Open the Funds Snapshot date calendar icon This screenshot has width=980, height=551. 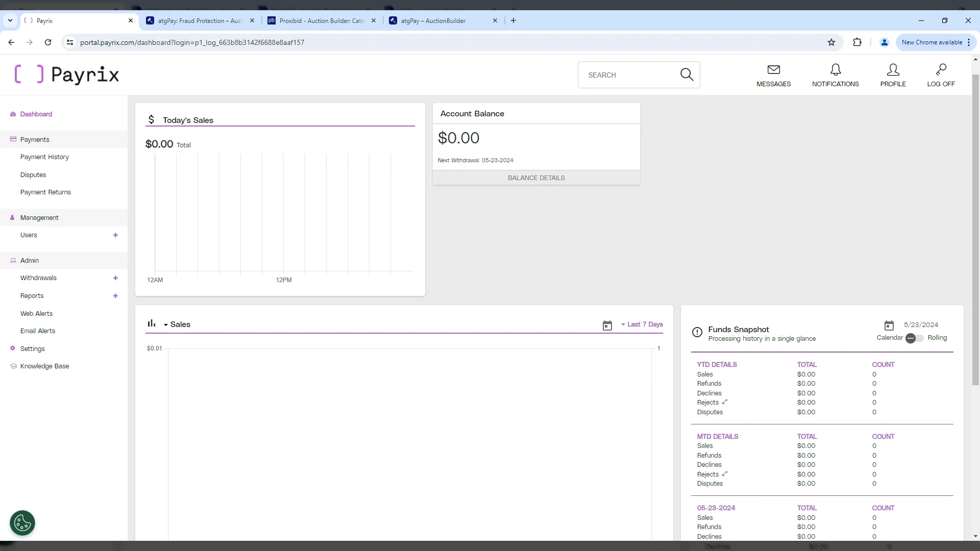pyautogui.click(x=889, y=325)
